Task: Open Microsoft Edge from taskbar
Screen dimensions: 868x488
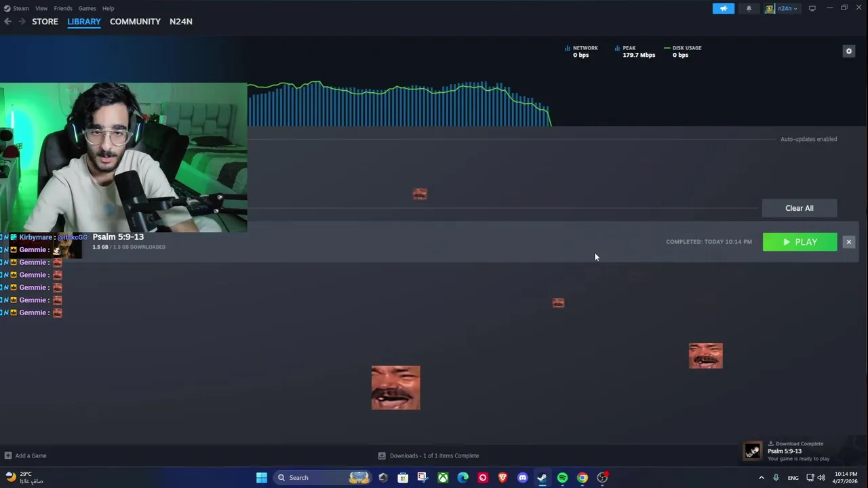Action: click(462, 478)
